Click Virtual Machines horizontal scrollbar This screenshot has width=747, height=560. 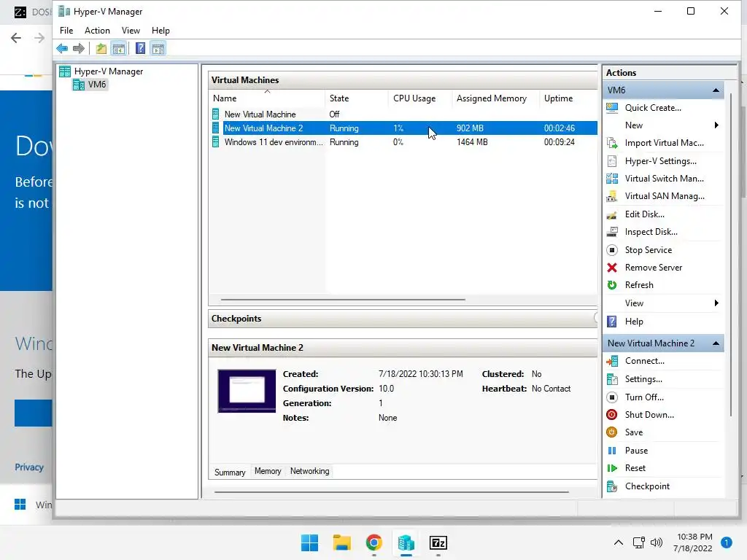(x=343, y=300)
